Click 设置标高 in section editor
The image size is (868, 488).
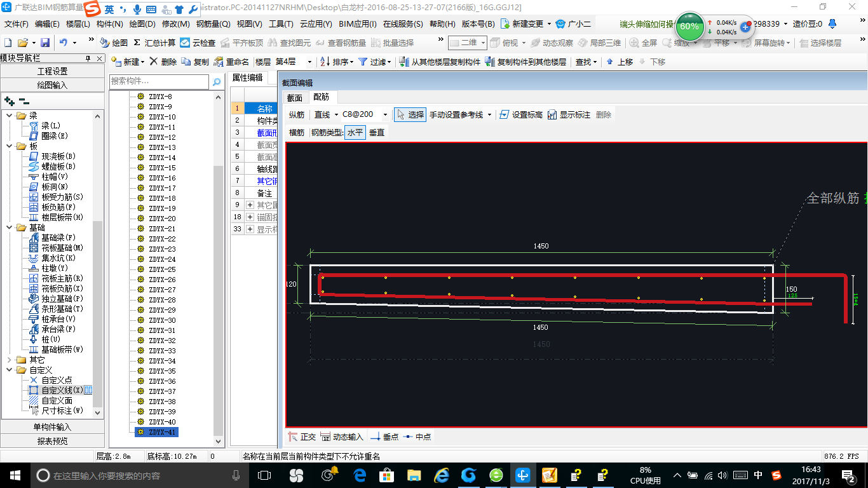coord(521,115)
